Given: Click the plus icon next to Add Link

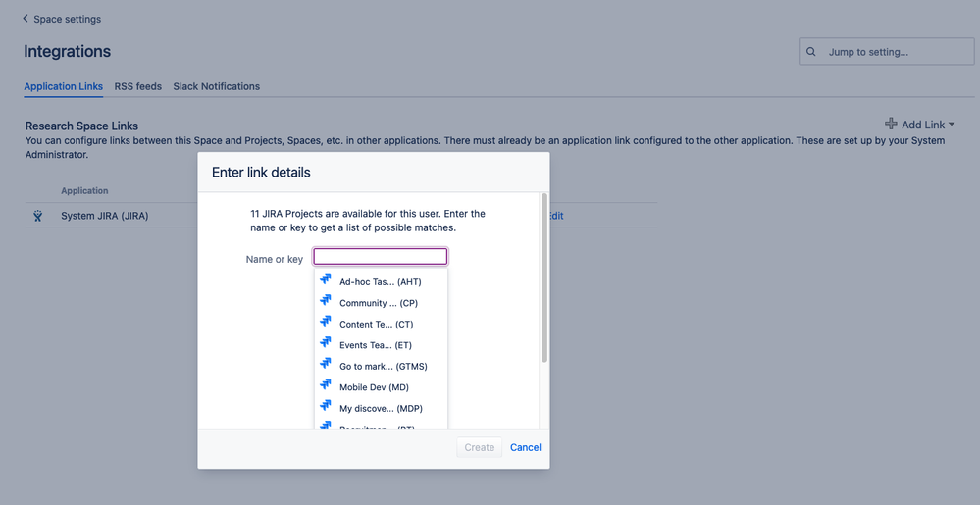Looking at the screenshot, I should point(891,124).
